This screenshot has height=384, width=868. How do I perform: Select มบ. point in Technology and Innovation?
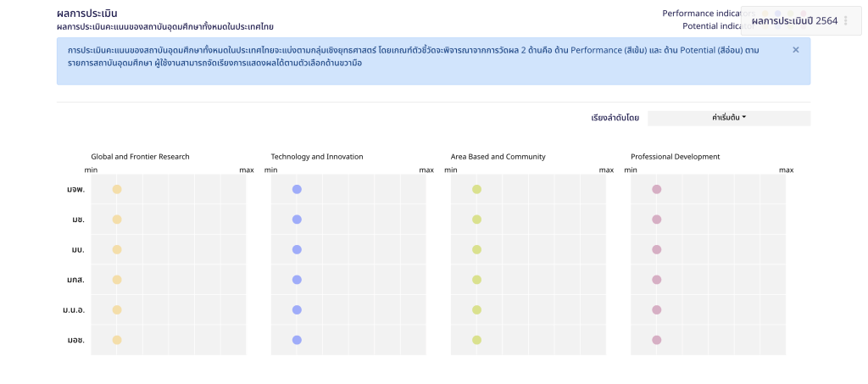coord(297,249)
